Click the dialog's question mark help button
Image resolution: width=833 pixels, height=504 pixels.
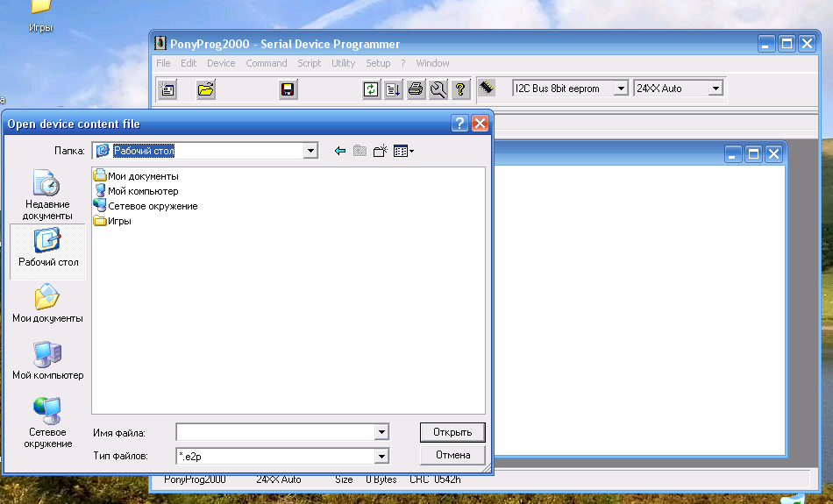tap(459, 124)
